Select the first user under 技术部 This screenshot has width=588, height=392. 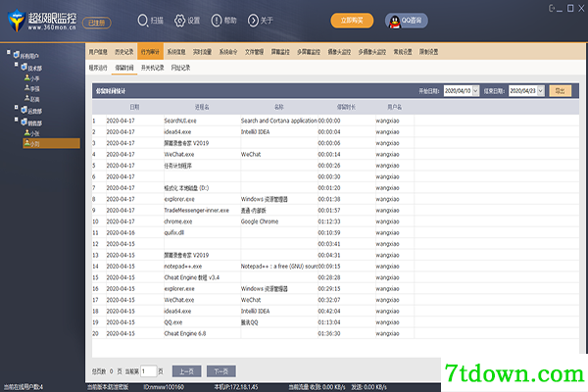tap(32, 78)
